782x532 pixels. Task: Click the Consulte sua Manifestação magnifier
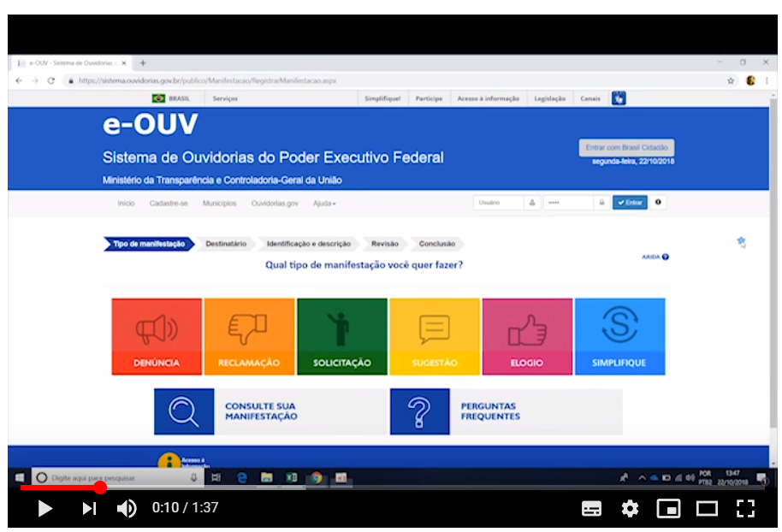tap(184, 411)
